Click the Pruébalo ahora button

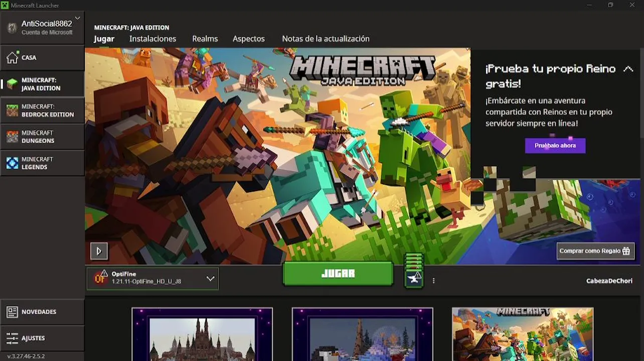point(555,145)
